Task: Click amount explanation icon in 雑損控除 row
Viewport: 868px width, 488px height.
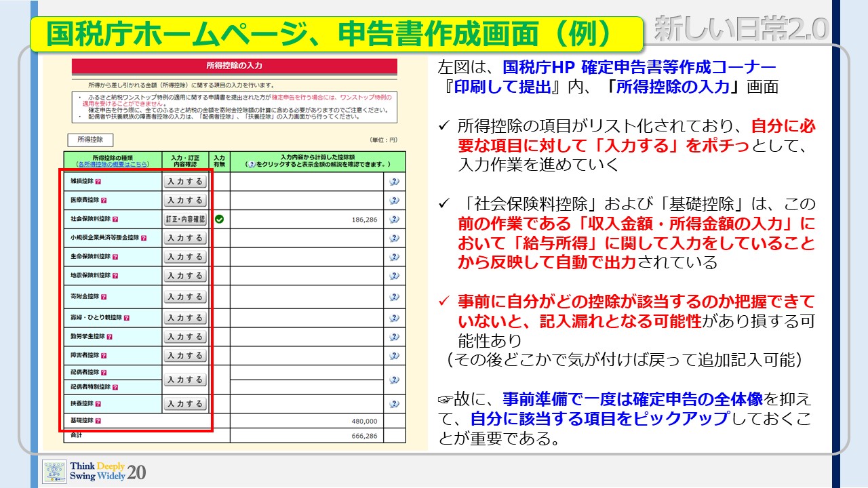Action: (x=395, y=182)
